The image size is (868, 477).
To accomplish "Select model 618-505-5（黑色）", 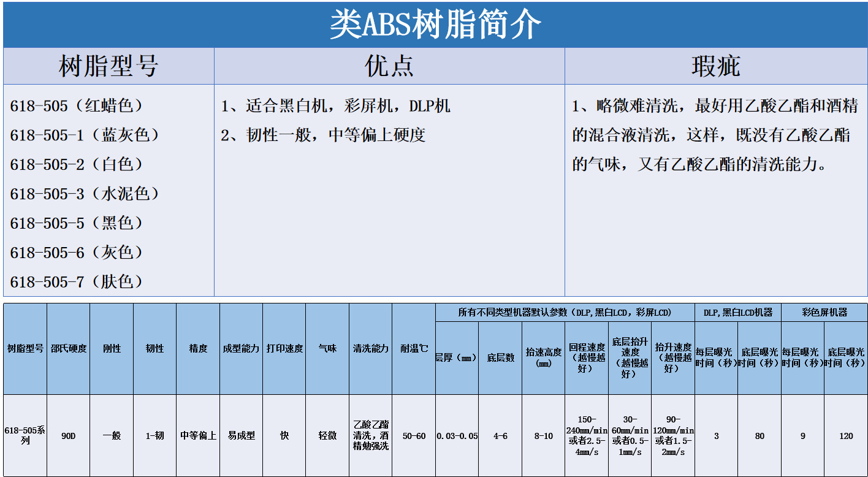I will pyautogui.click(x=77, y=223).
